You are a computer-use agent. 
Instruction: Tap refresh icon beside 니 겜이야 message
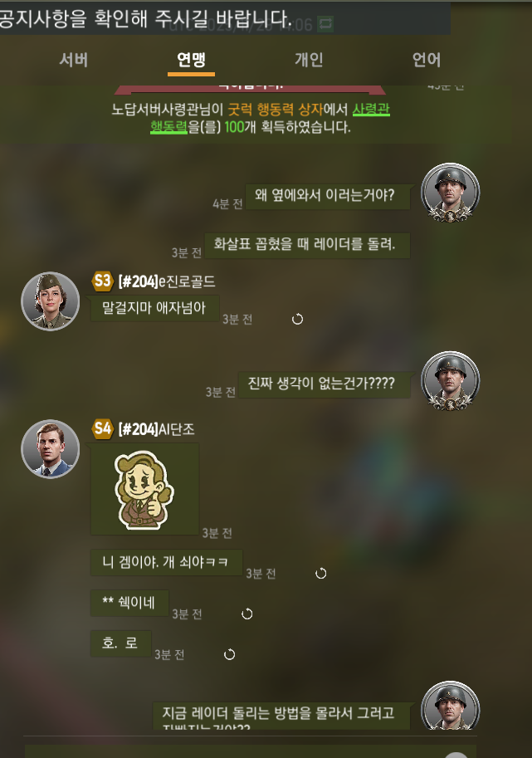[321, 574]
